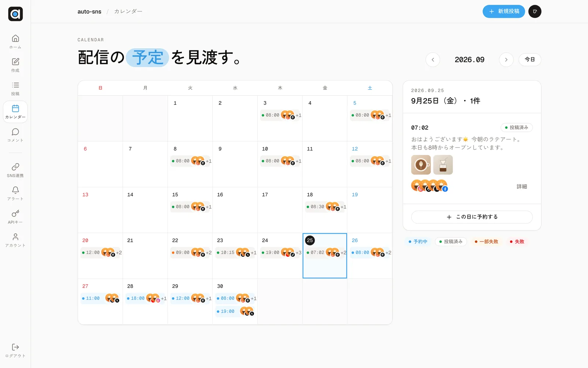Toggle the 投稿済み filter chip in legend
The image size is (588, 368).
coord(451,242)
